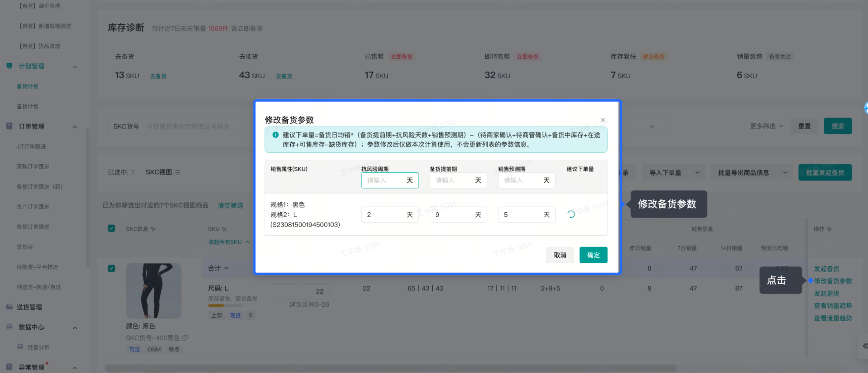The image size is (868, 373).
Task: Click the 送货管理 truck icon
Action: [x=9, y=306]
